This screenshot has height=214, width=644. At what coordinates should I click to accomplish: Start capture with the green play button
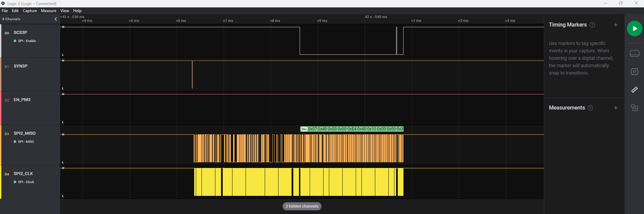(x=634, y=29)
